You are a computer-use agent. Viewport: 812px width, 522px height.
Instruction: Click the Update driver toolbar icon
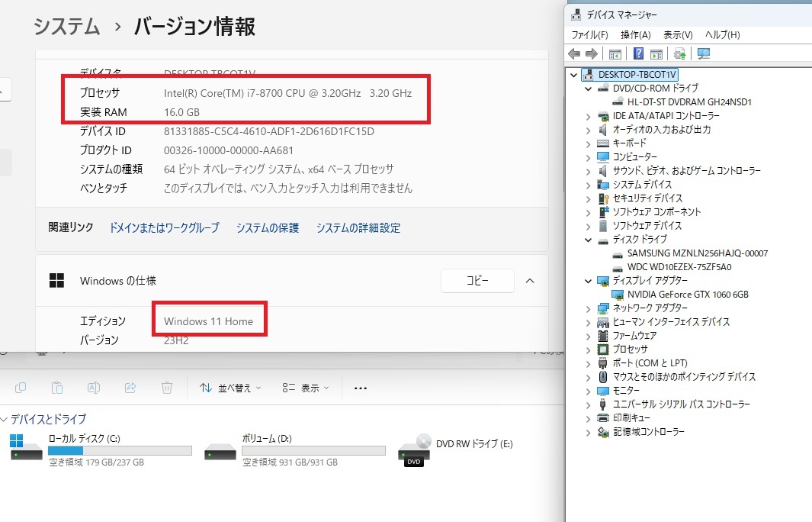[x=680, y=53]
